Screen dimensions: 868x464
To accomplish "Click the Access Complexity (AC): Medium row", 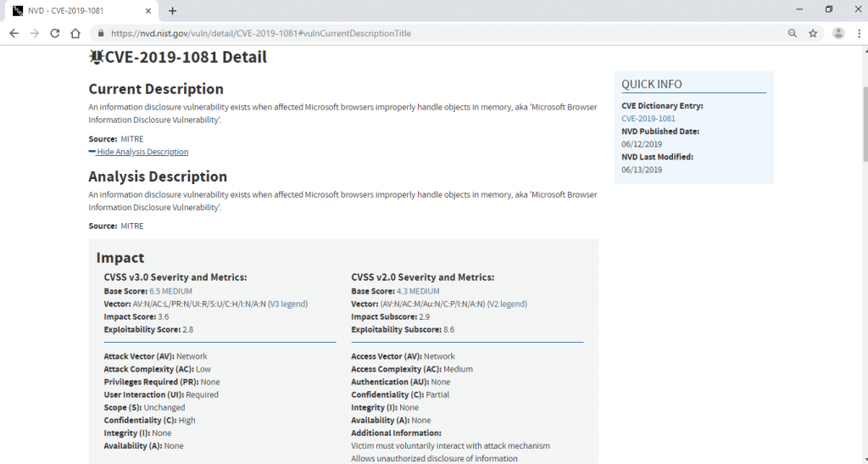I will coord(412,369).
